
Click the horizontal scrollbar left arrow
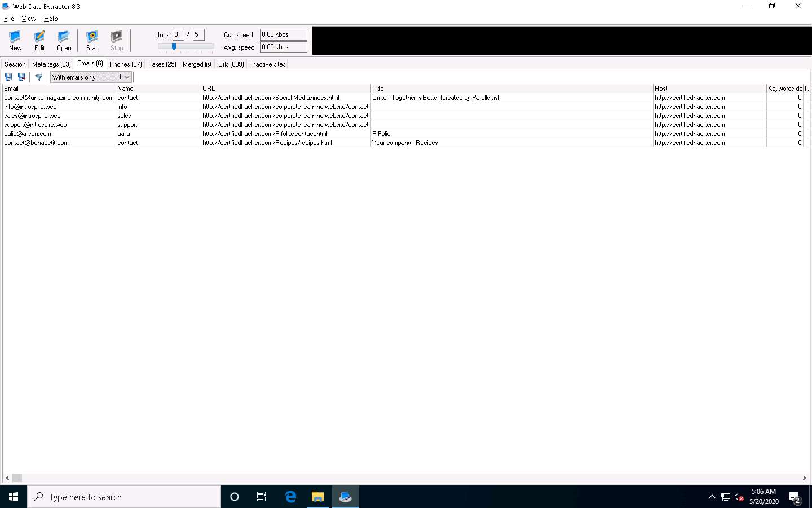click(7, 478)
